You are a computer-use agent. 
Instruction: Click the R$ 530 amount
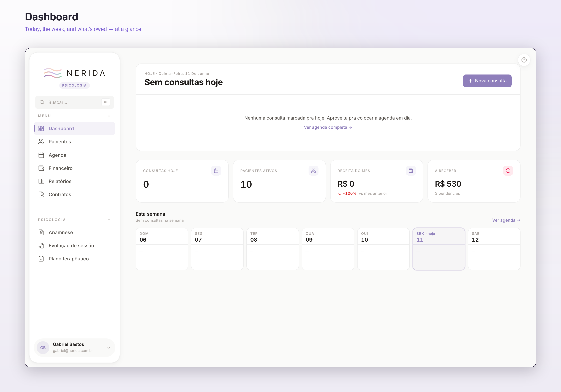[448, 184]
